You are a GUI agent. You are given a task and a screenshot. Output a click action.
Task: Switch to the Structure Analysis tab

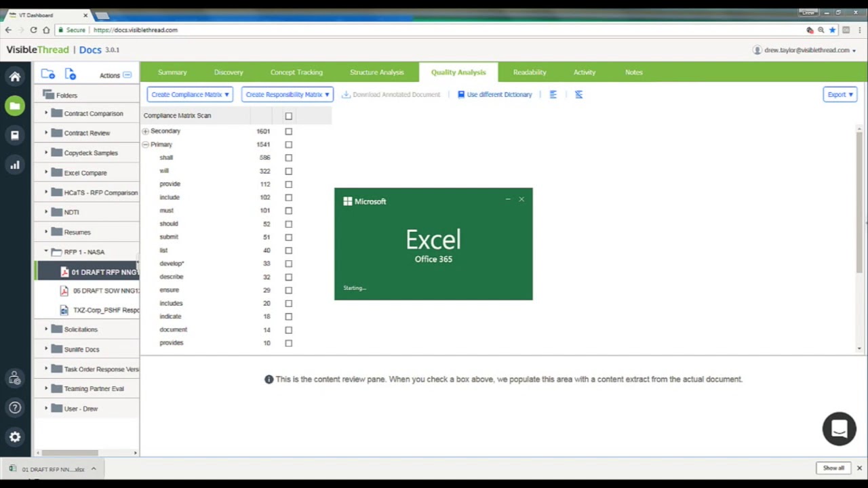point(376,73)
